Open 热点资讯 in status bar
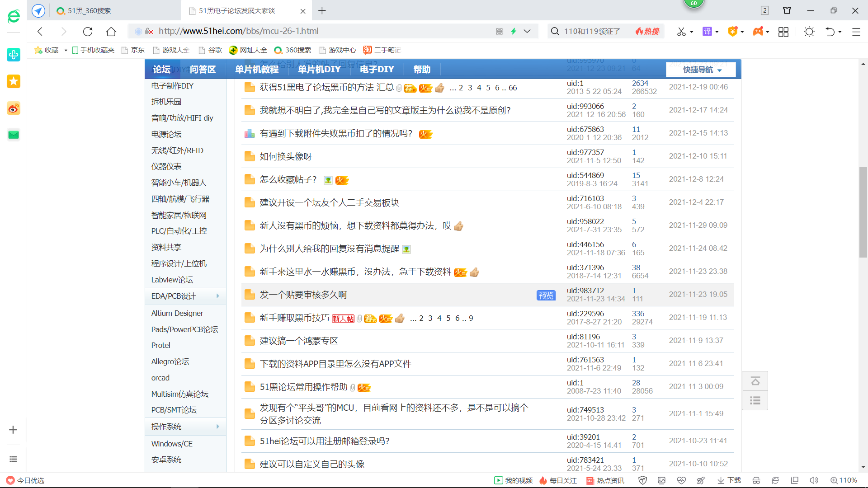Image resolution: width=868 pixels, height=488 pixels. click(x=605, y=480)
